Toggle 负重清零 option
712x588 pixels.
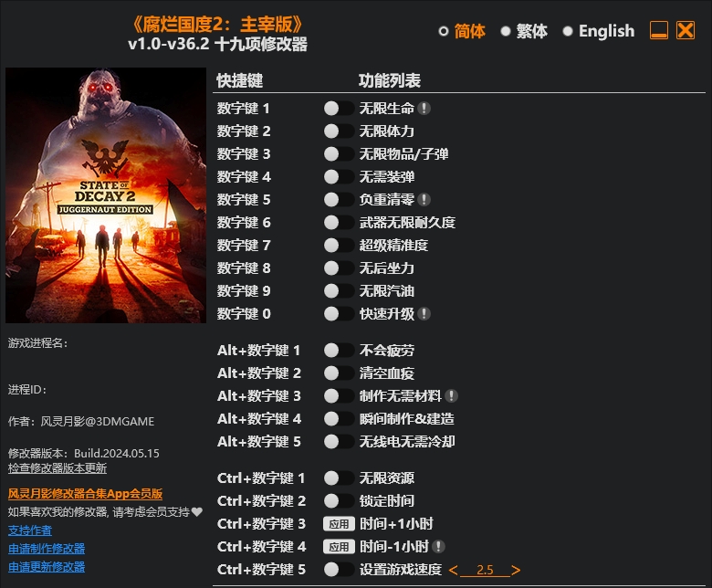tap(339, 200)
